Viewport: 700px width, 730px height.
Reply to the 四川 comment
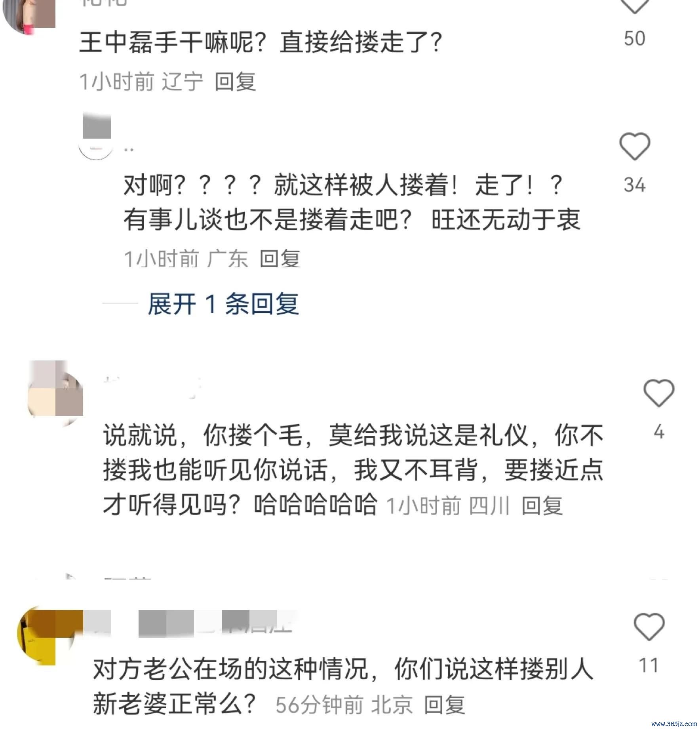[542, 506]
